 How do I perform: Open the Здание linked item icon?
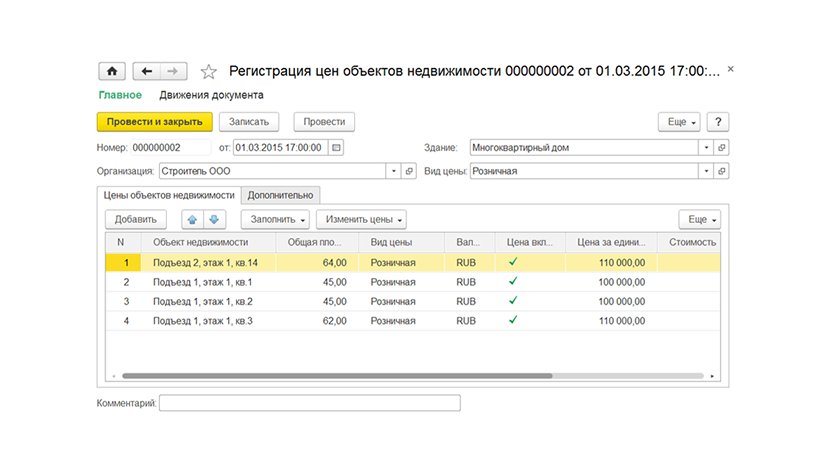[721, 148]
